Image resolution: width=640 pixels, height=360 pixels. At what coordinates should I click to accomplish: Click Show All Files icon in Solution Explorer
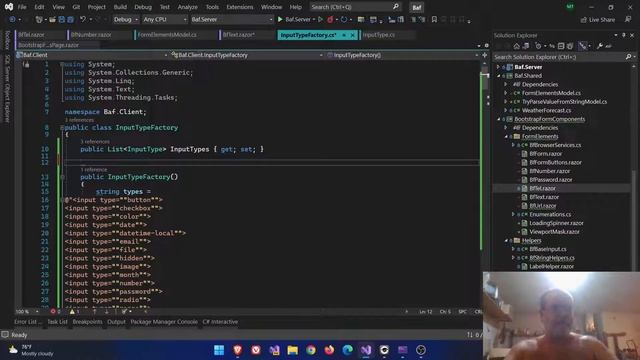[570, 46]
